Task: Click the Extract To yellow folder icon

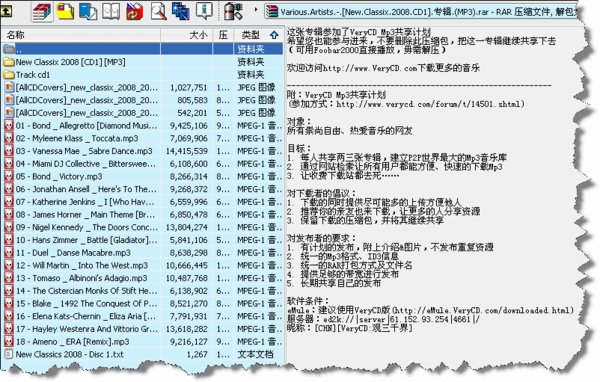Action: (65, 11)
